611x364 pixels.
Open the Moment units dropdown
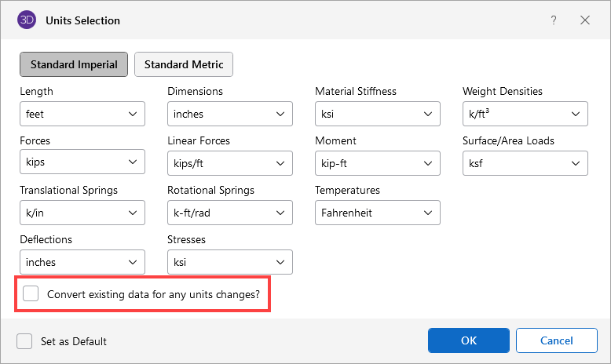378,163
